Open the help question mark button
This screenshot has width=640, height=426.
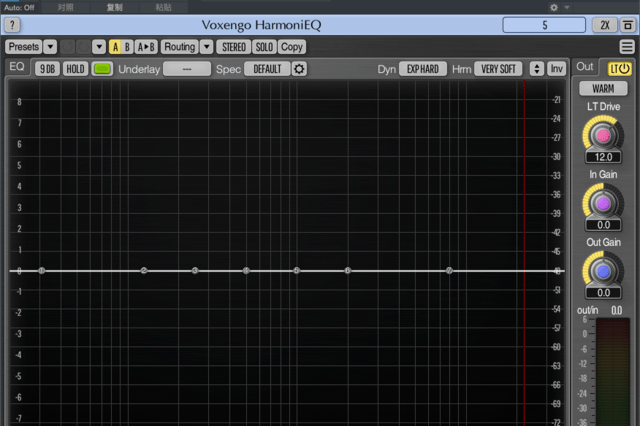[12, 25]
